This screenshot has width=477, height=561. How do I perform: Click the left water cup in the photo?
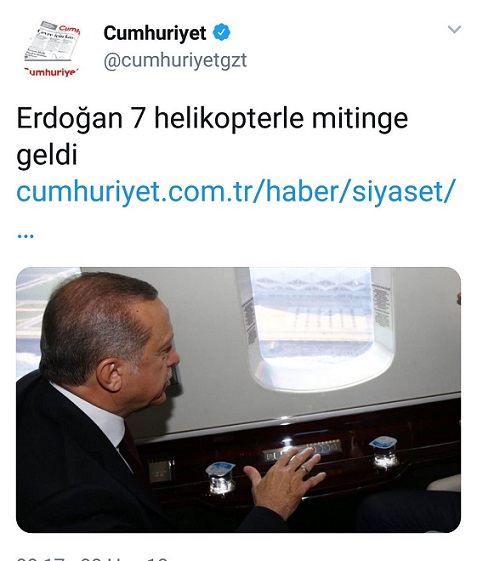click(220, 478)
